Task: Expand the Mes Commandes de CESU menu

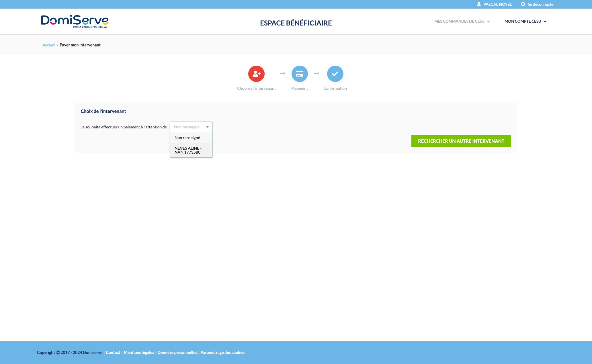Action: (462, 21)
